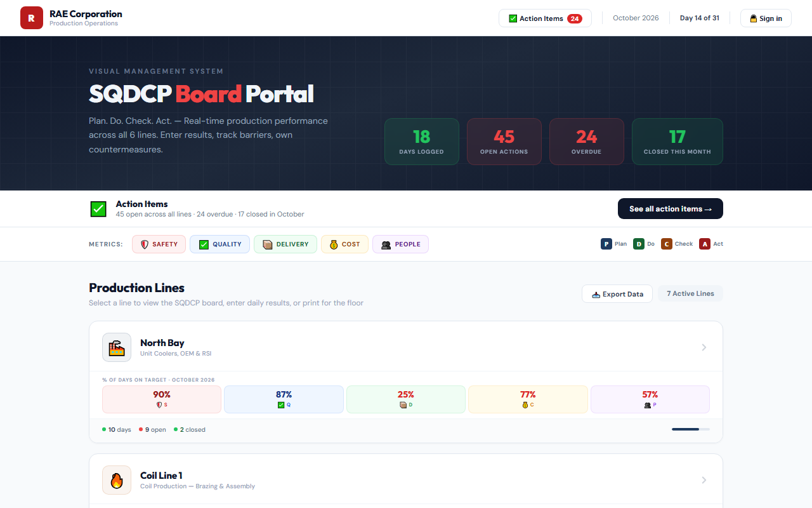Viewport: 812px width, 508px height.
Task: Click the 18 Days Logged stat card
Action: pos(422,142)
